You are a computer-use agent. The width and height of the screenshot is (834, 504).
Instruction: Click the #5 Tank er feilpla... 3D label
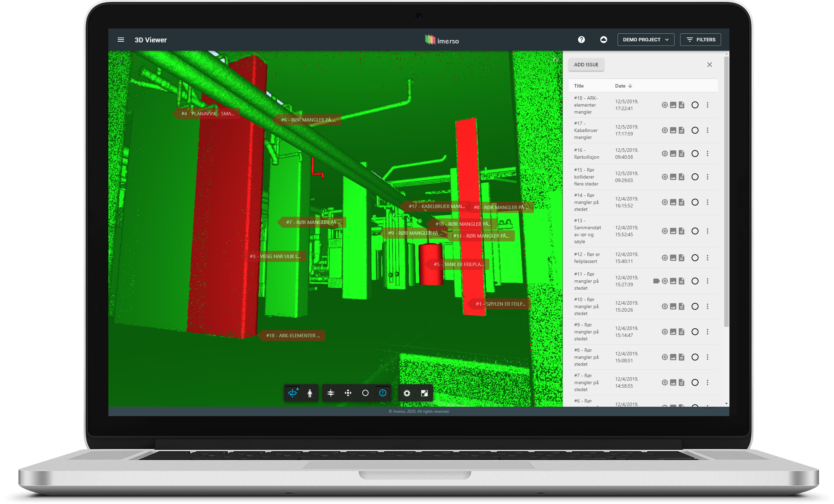pos(458,264)
